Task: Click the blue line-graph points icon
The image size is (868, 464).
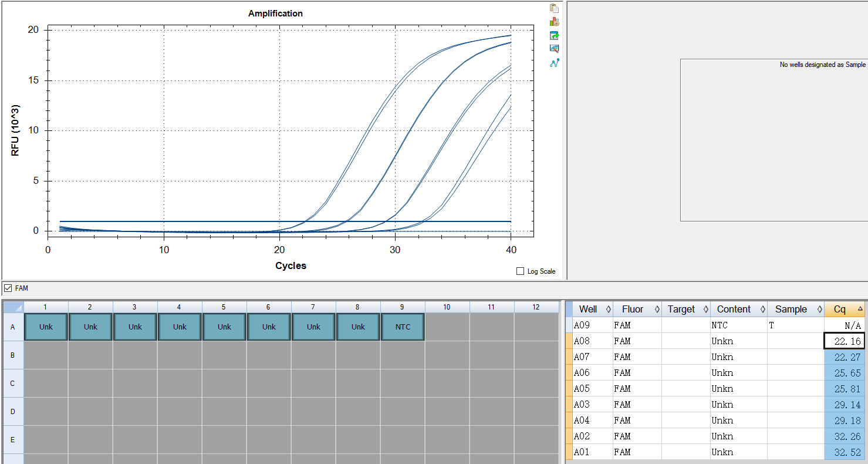Action: click(554, 62)
